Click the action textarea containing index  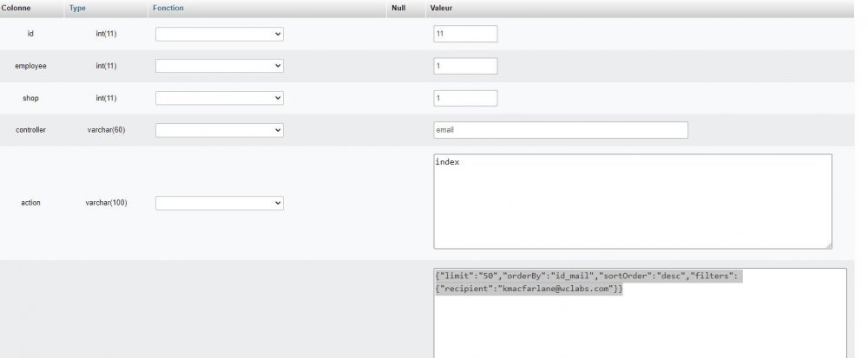pyautogui.click(x=633, y=202)
